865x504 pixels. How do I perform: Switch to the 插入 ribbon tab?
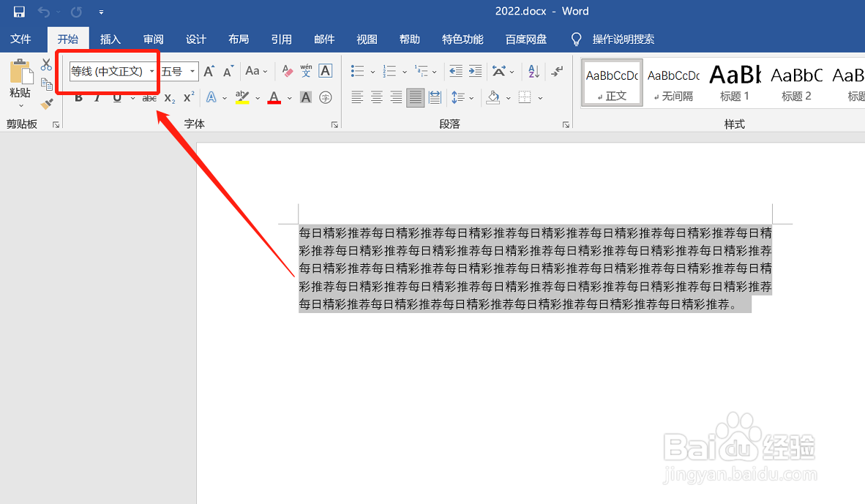111,39
